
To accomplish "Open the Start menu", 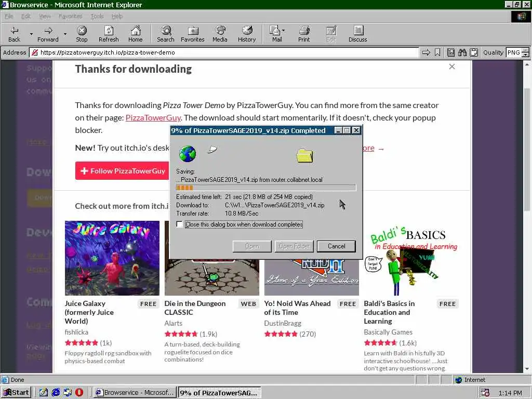I will point(16,393).
